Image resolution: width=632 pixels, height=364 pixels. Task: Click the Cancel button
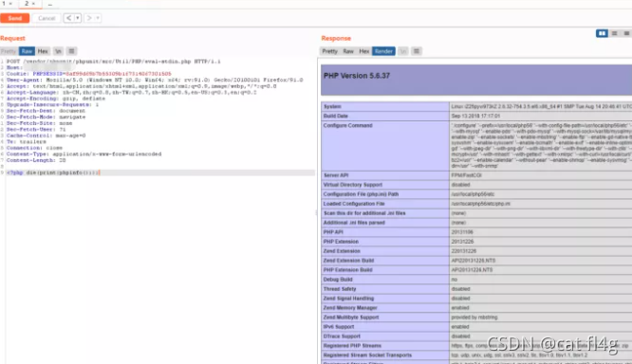46,18
